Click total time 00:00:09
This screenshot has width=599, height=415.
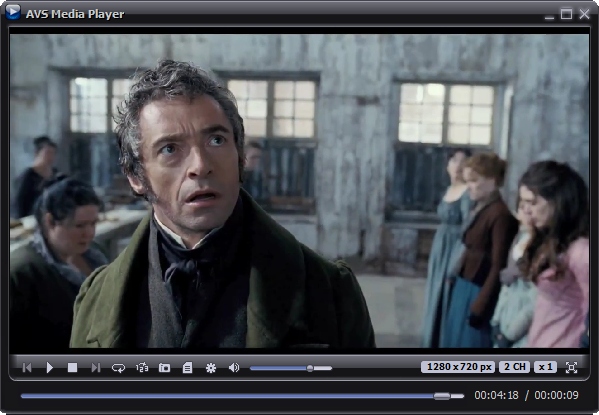pyautogui.click(x=556, y=395)
